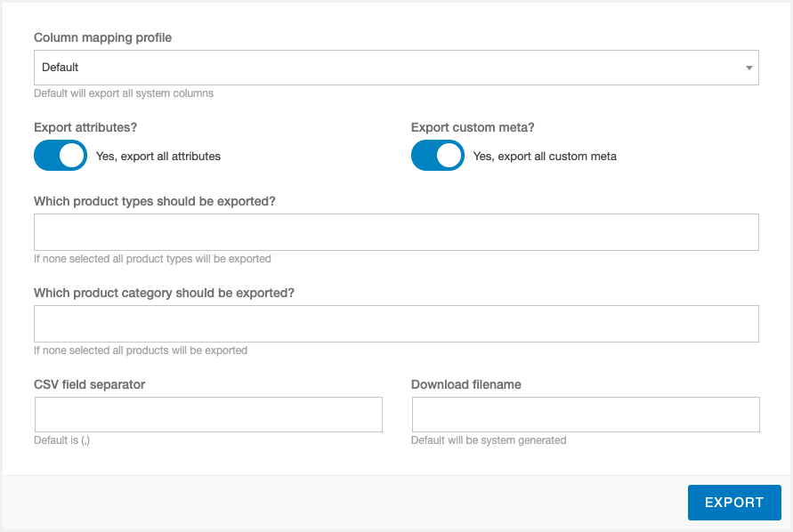Viewport: 793px width, 532px height.
Task: Open the product category selection field
Action: coord(396,324)
